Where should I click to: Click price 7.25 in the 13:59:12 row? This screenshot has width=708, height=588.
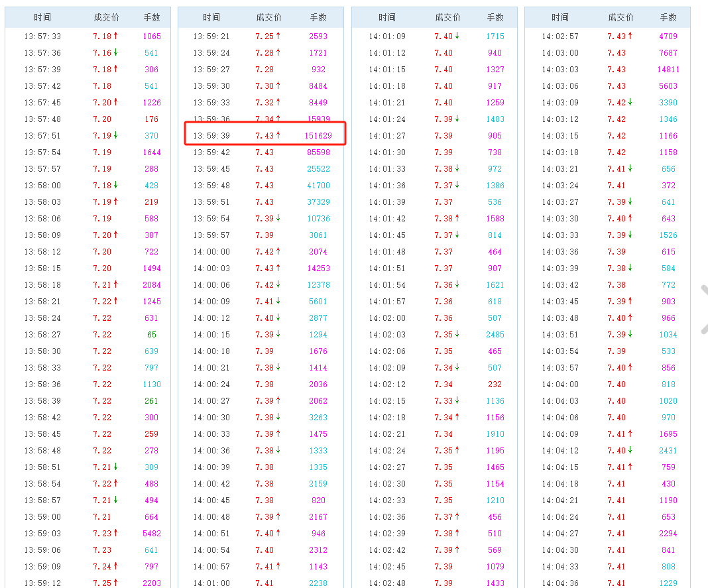pos(103,583)
